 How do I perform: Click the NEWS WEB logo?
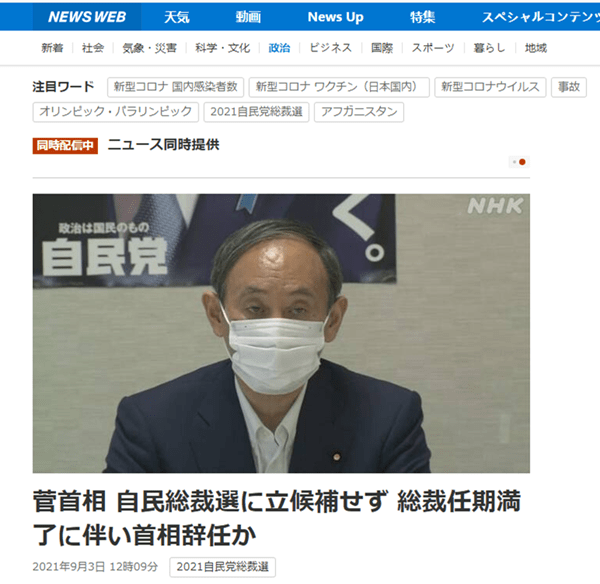tap(87, 17)
